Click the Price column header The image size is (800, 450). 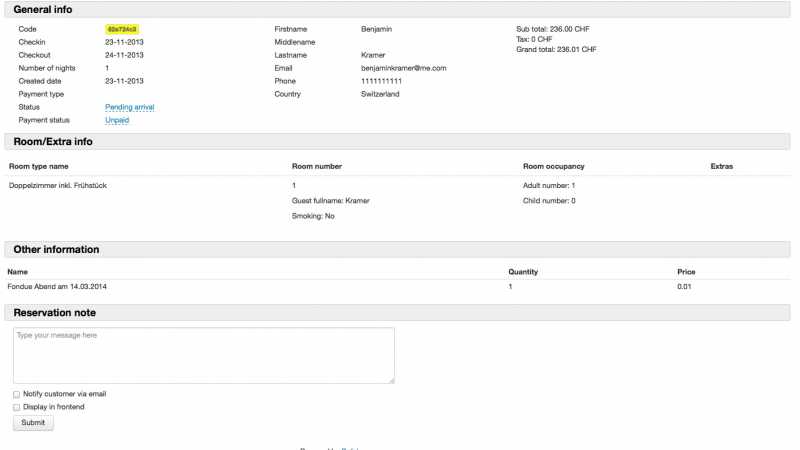coord(686,271)
